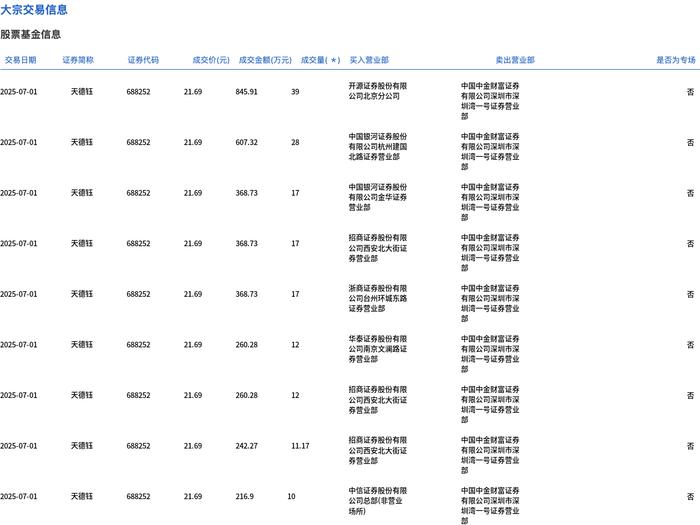Click buyer 中国银河证券金华证券营业部

pyautogui.click(x=378, y=197)
